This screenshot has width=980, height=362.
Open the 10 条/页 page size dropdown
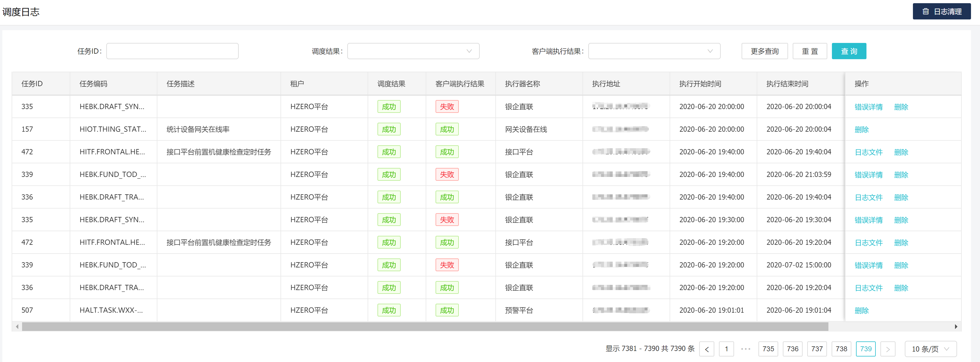tap(930, 349)
